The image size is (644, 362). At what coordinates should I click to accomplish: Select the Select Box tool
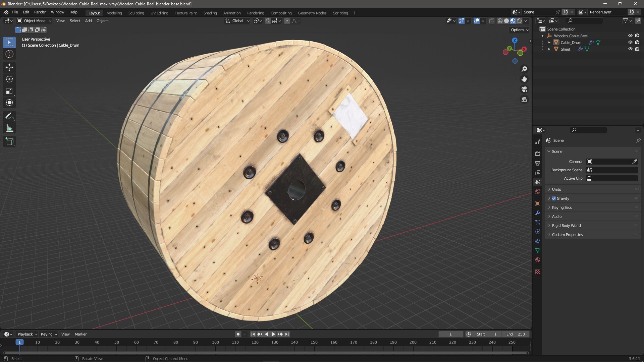tap(9, 42)
